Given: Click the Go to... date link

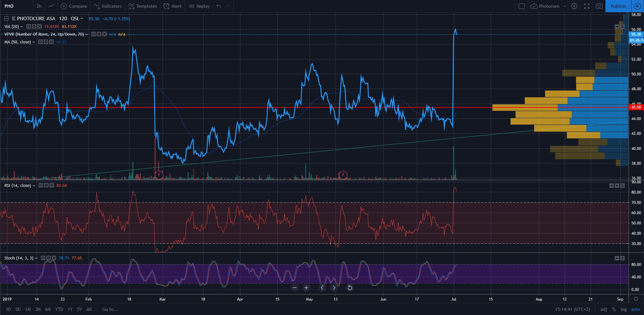Looking at the screenshot, I should [110, 309].
